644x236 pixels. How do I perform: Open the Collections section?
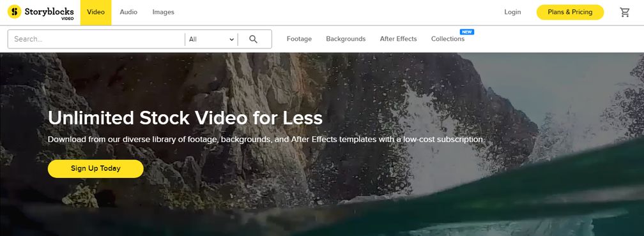click(448, 39)
